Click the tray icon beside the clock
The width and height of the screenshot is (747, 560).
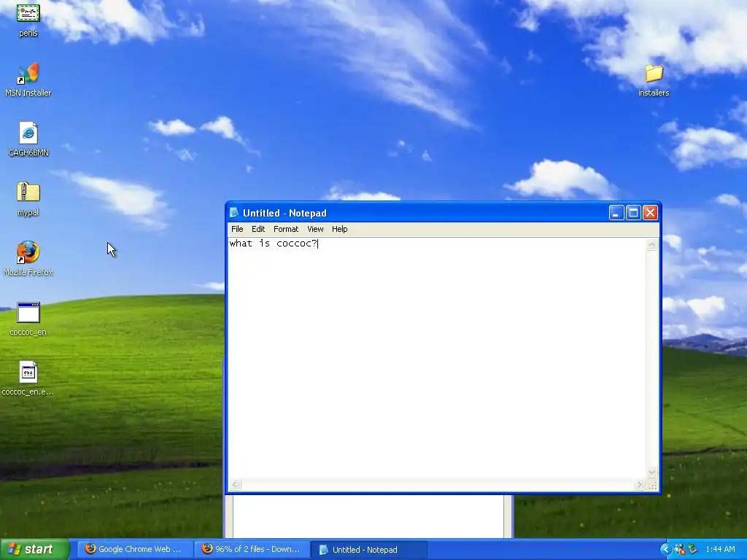click(693, 549)
